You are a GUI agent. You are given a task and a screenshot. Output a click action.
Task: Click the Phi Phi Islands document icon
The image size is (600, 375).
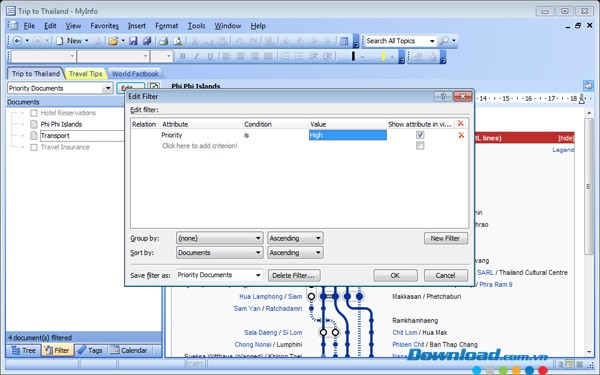[34, 124]
